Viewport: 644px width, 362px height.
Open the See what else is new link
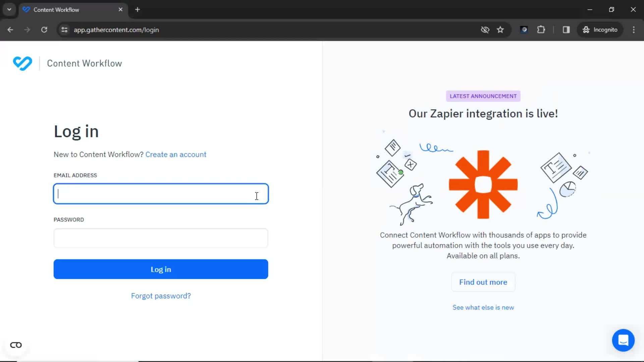483,308
